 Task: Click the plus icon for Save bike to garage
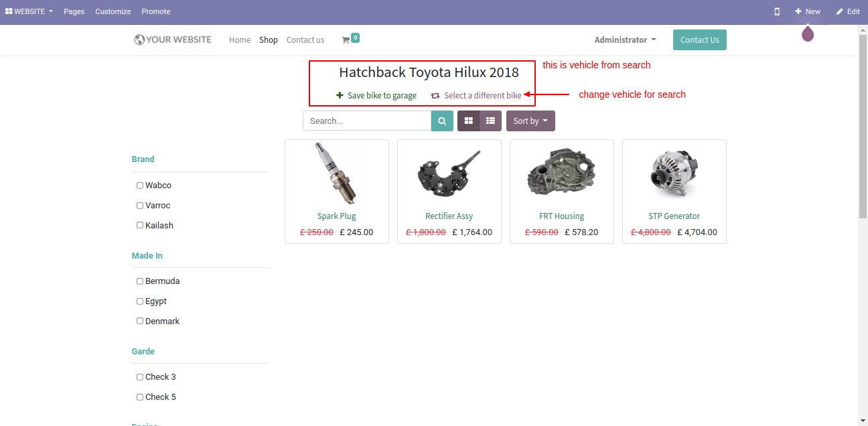(340, 95)
